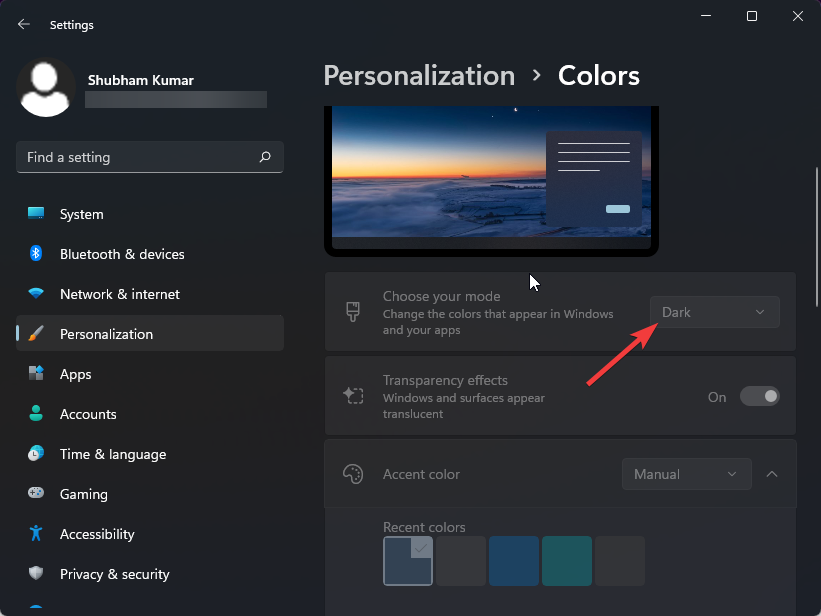Viewport: 821px width, 616px height.
Task: Click the brush icon beside Choose your mode
Action: coord(353,312)
